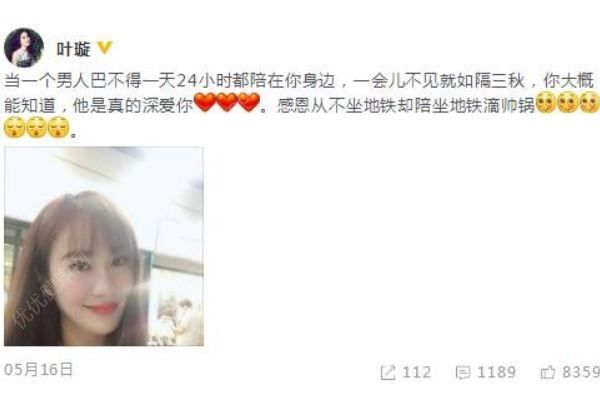Image resolution: width=600 pixels, height=400 pixels.
Task: Like the post with the thumbs-up icon
Action: tap(548, 372)
